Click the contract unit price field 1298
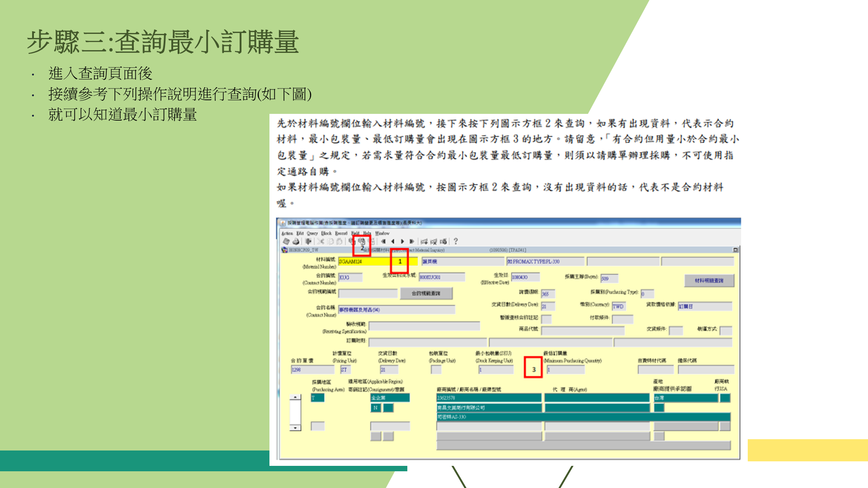Image resolution: width=868 pixels, height=488 pixels. (x=312, y=370)
